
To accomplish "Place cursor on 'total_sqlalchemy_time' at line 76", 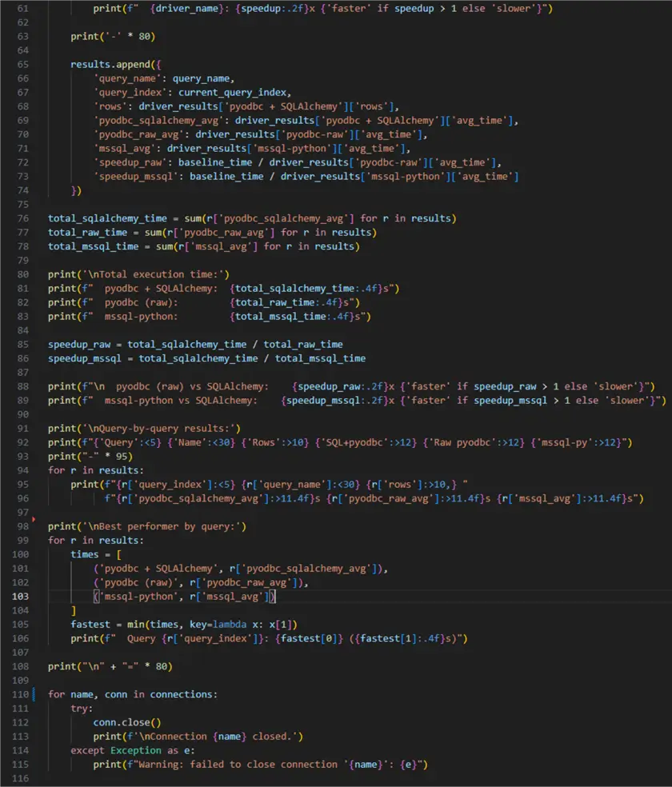I will point(107,218).
